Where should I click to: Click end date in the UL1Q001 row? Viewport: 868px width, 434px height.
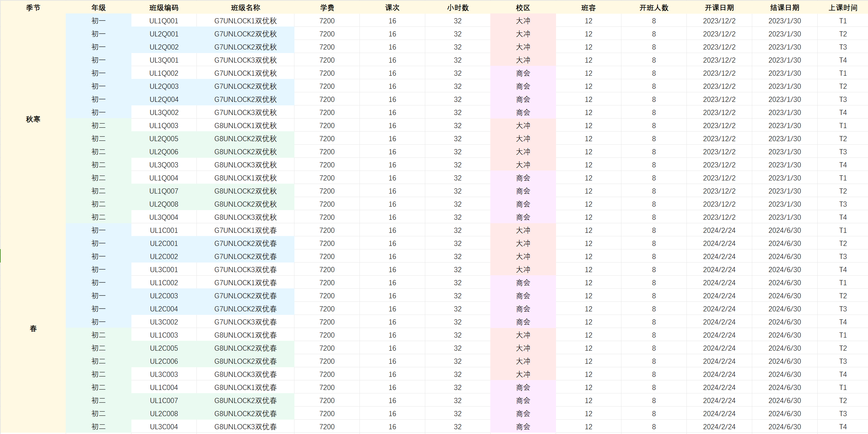784,20
